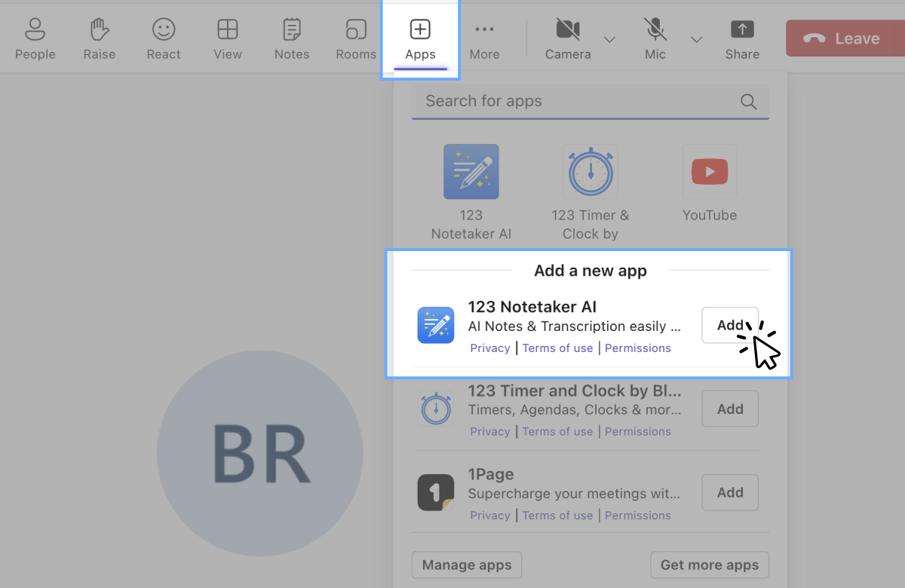Screen dimensions: 905x588
Task: Open Privacy link for 123 Notetaker AI
Action: pos(490,348)
